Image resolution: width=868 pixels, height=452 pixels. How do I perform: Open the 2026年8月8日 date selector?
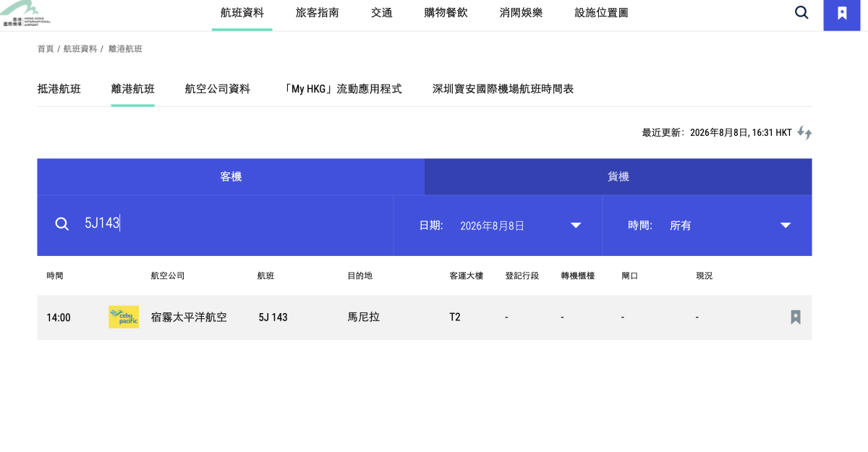tap(498, 226)
